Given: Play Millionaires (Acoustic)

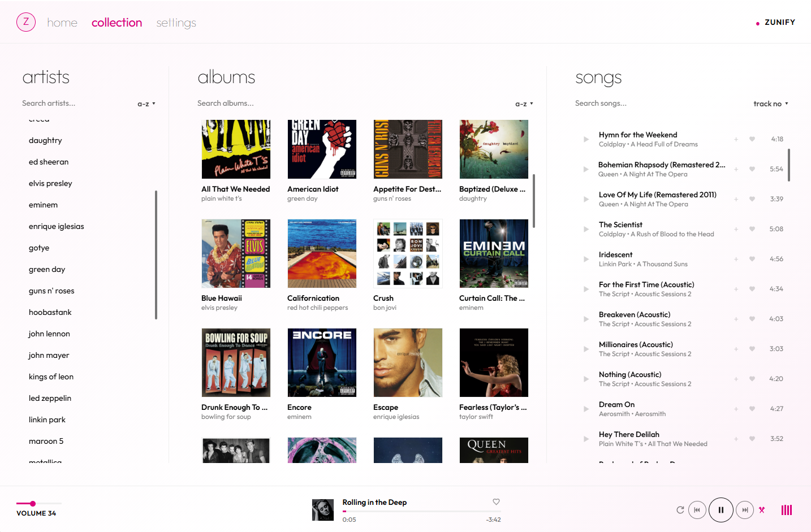Looking at the screenshot, I should 586,349.
